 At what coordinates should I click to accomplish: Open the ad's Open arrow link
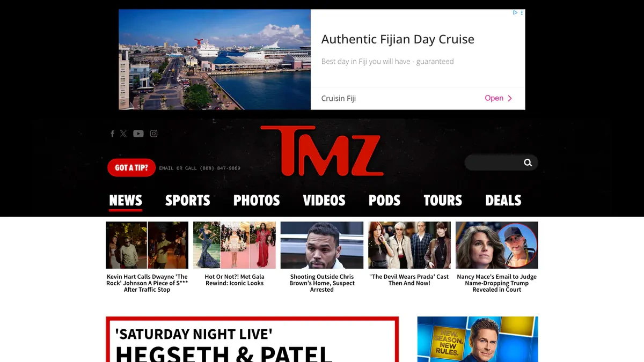[499, 98]
